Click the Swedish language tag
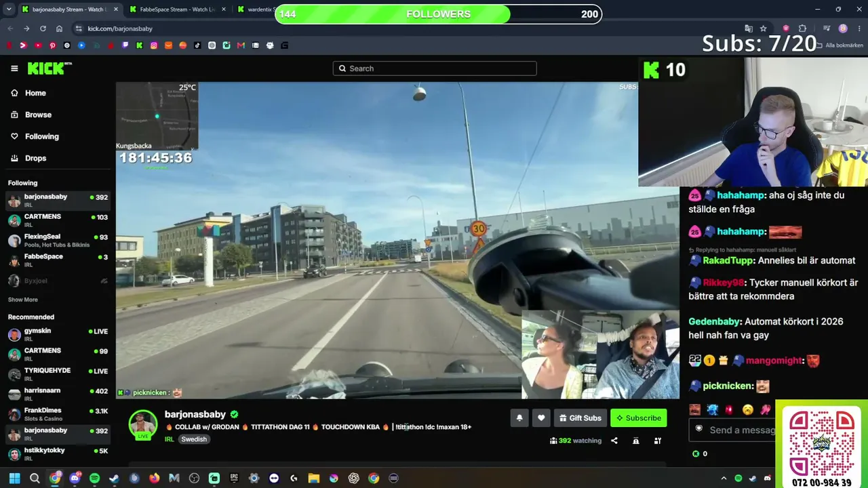 (x=194, y=439)
